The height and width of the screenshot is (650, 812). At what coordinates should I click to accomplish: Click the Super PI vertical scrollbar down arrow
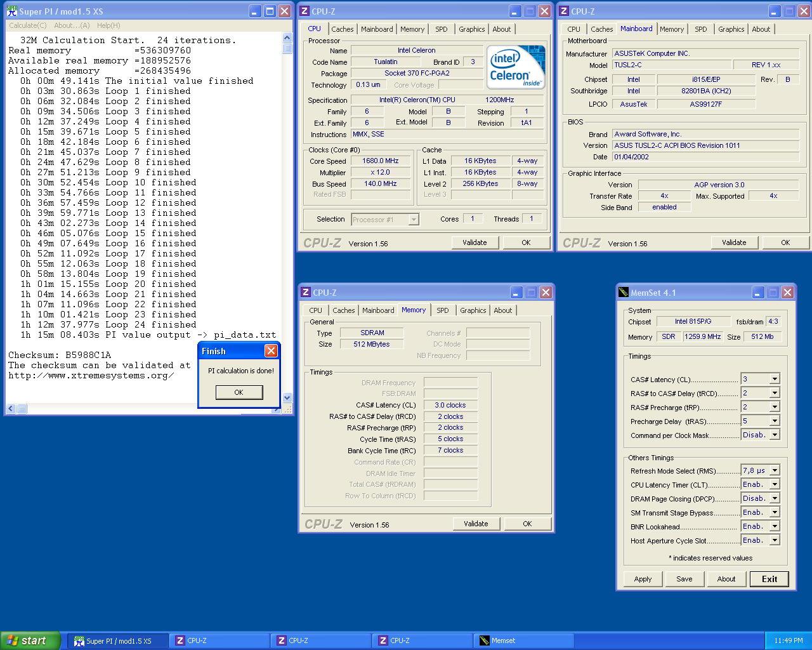point(287,398)
